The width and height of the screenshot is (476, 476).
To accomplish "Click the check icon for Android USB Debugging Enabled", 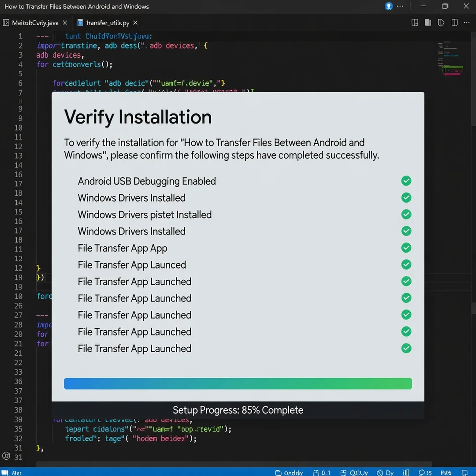I will 406,181.
